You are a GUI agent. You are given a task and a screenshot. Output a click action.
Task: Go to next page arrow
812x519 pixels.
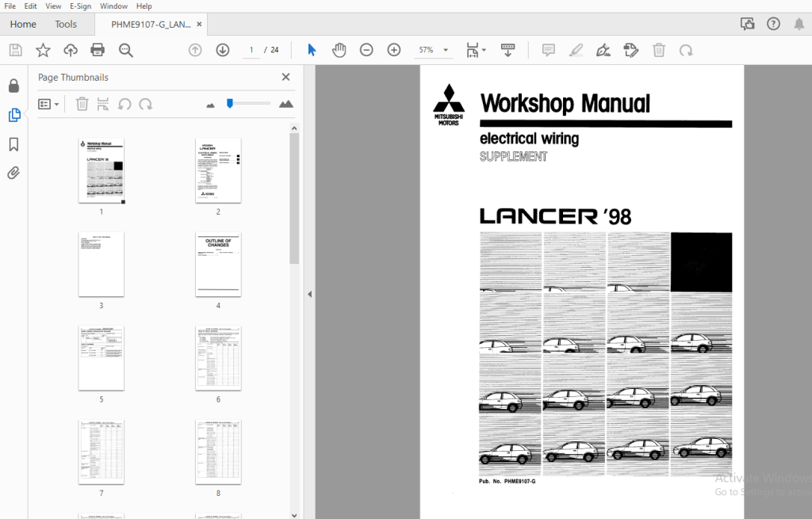223,50
